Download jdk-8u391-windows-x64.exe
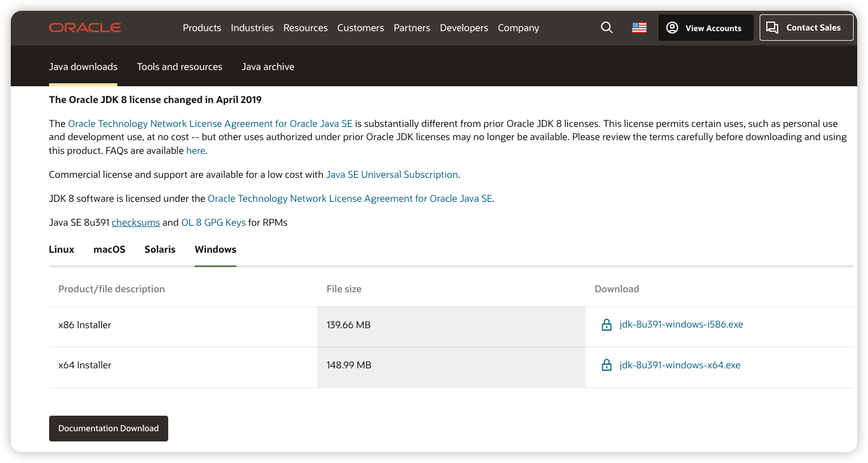868x463 pixels. click(679, 365)
